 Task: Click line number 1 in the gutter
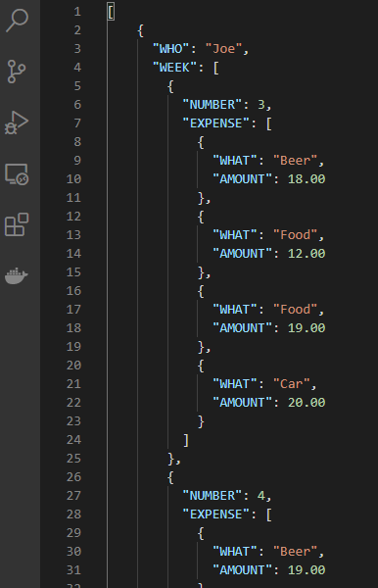point(77,12)
